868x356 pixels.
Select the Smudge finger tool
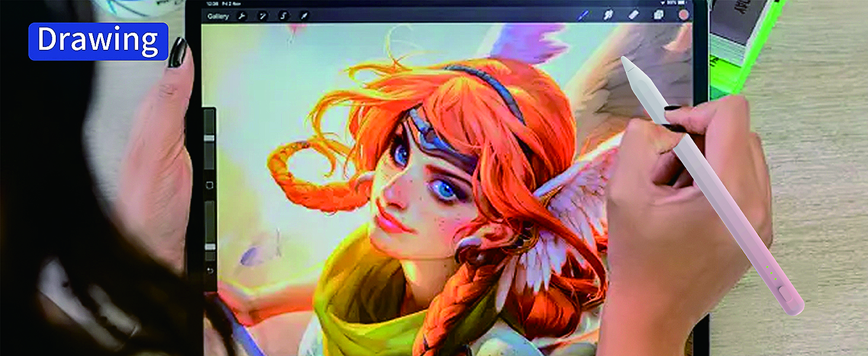coord(608,15)
